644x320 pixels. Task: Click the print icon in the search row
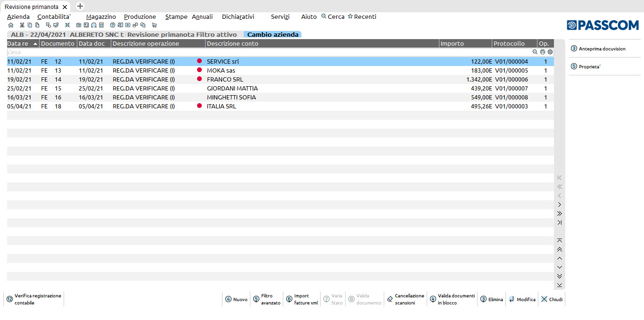[543, 52]
